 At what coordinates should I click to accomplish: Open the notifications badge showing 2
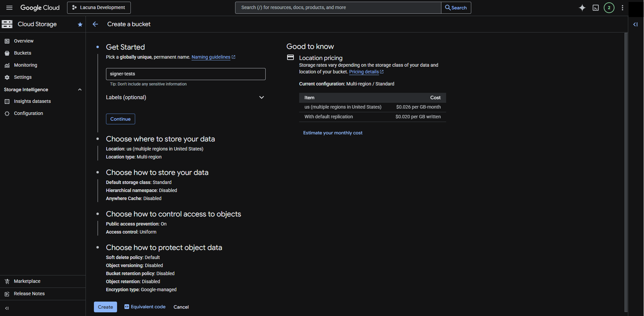[x=609, y=8]
